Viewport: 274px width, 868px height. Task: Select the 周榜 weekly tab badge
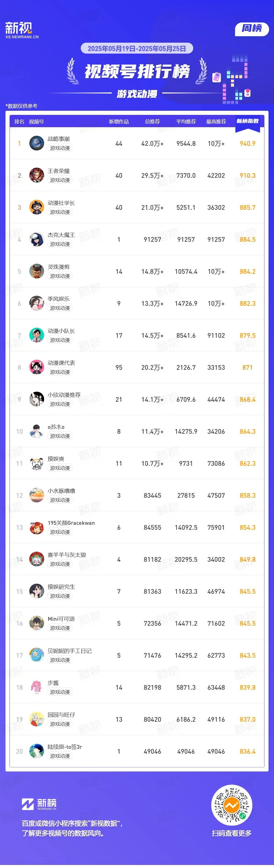pyautogui.click(x=252, y=28)
